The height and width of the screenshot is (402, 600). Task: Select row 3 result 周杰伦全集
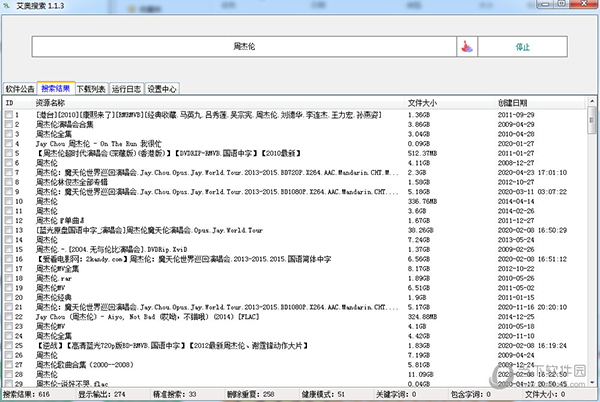tap(54, 134)
